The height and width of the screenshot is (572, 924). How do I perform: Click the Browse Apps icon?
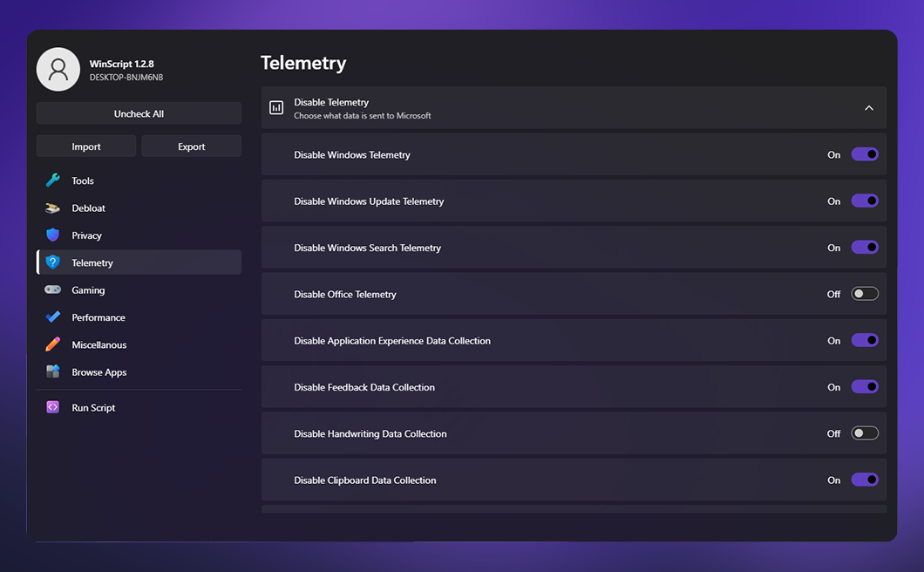pos(53,372)
